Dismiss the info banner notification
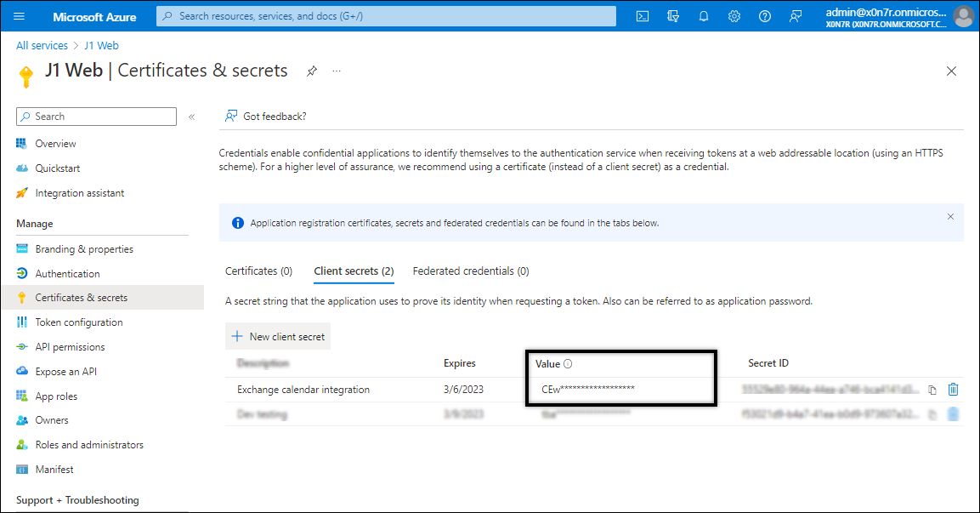This screenshot has width=980, height=513. pos(950,217)
